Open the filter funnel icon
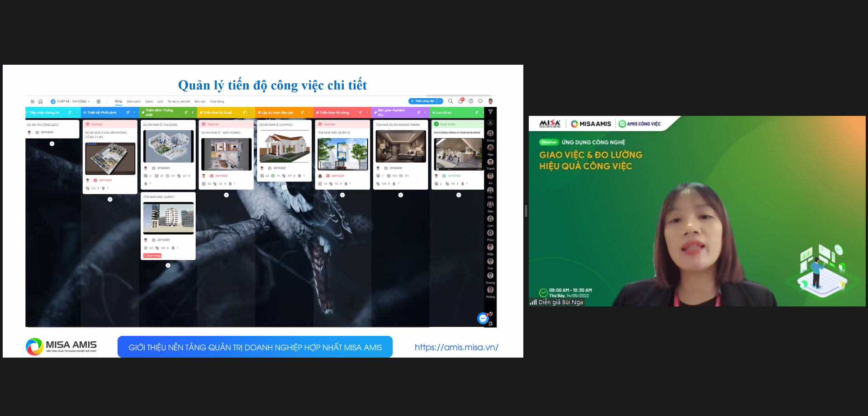This screenshot has width=868, height=416. (490, 112)
